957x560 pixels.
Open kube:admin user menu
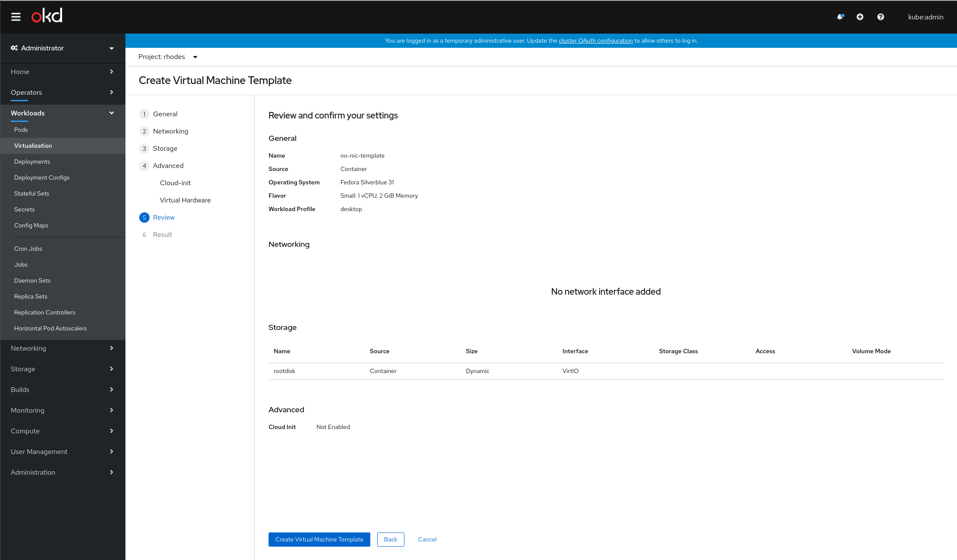(x=926, y=17)
